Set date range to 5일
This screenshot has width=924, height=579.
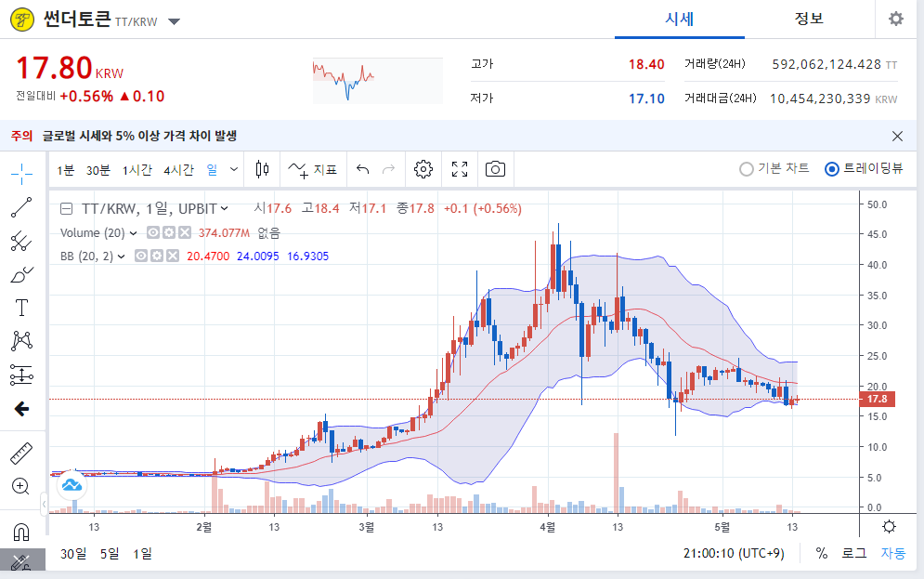110,554
